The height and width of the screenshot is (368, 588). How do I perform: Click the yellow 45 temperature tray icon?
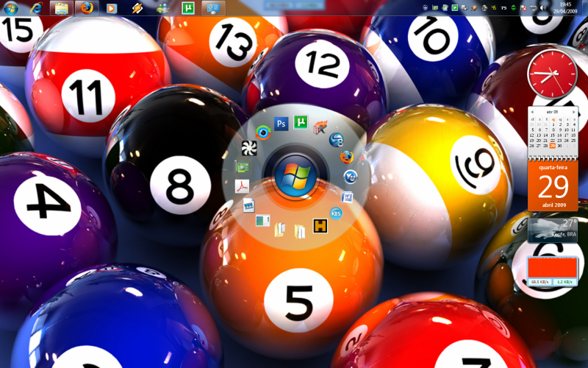click(494, 7)
